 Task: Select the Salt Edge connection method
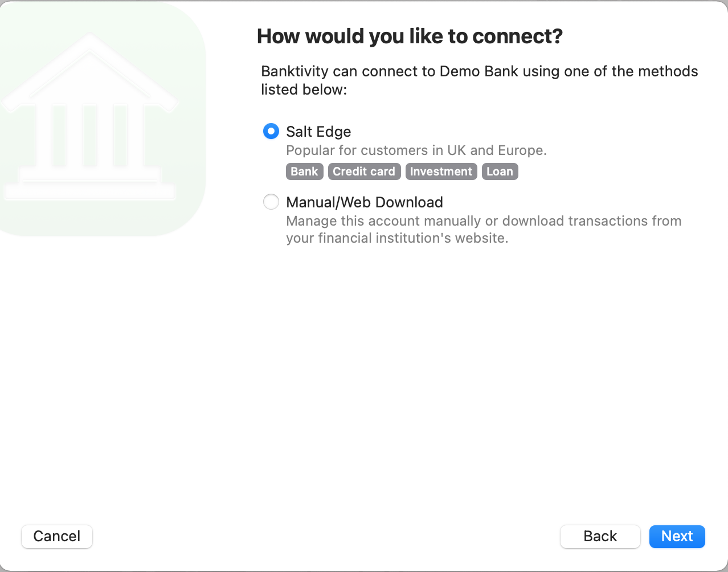click(x=271, y=131)
